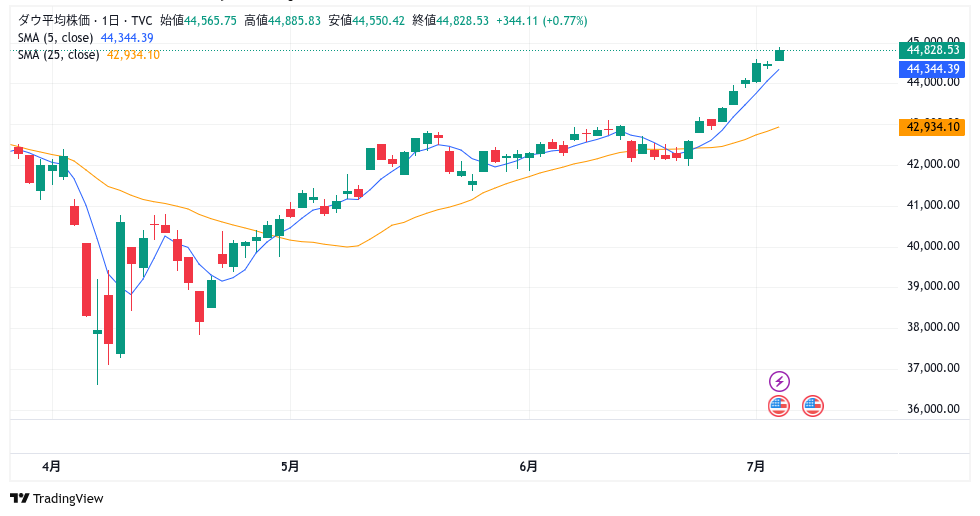Click the 42,000.00 price axis label
980x516 pixels.
coord(933,164)
